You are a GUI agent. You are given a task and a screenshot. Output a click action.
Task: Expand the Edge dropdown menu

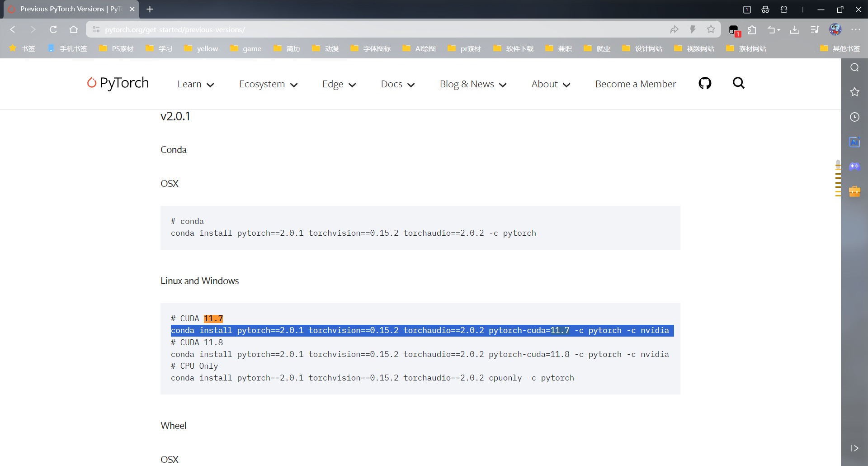pyautogui.click(x=339, y=84)
